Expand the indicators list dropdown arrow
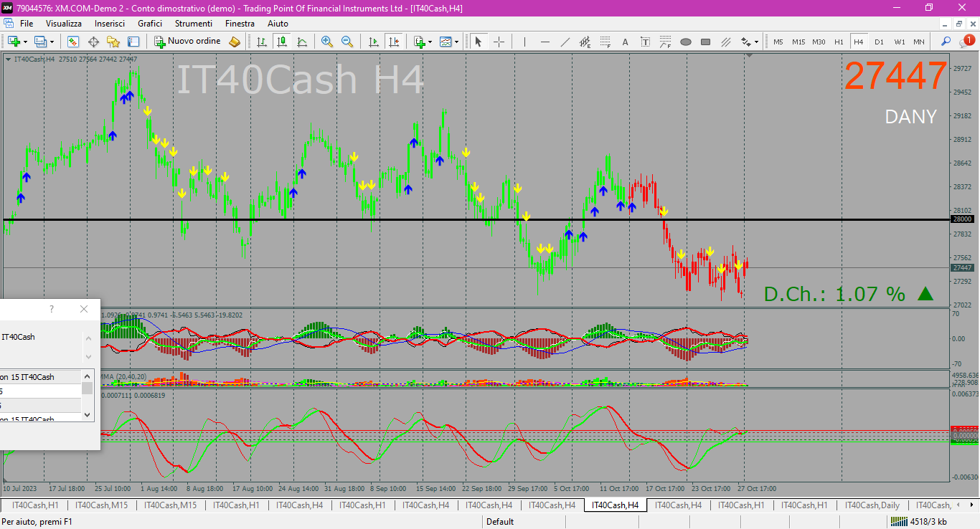Image resolution: width=980 pixels, height=529 pixels. tap(430, 42)
